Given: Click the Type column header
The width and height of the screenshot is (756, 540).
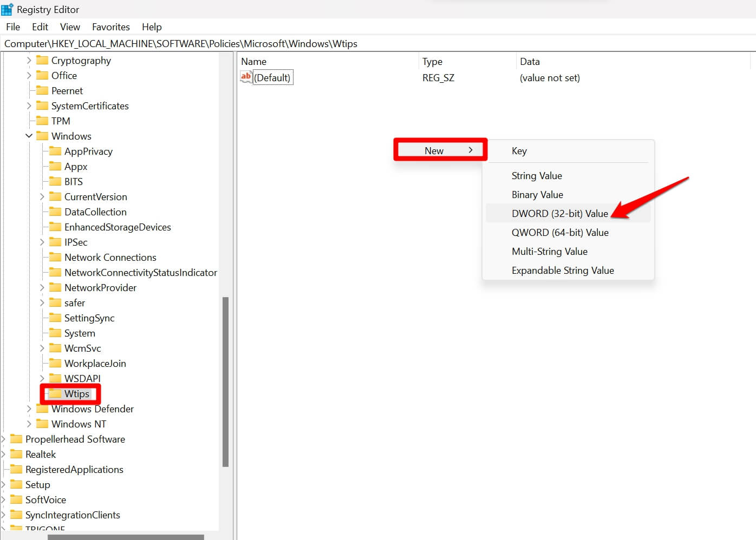Looking at the screenshot, I should (x=432, y=62).
